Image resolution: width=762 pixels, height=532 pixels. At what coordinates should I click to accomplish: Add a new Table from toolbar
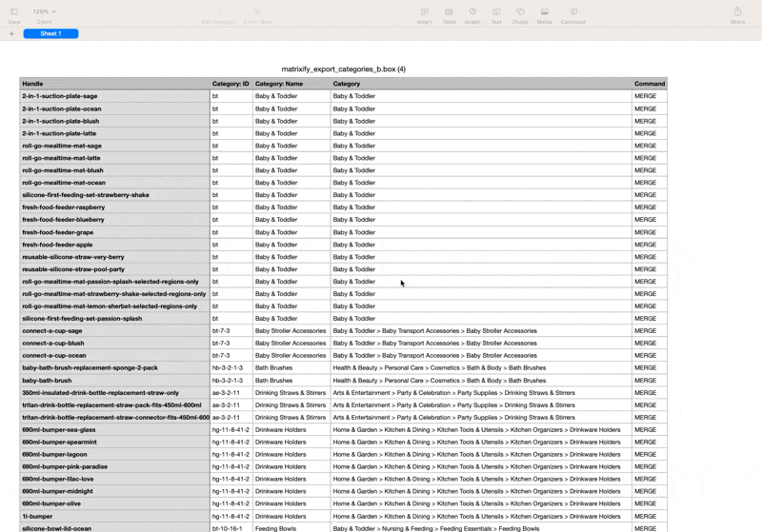[x=449, y=13]
